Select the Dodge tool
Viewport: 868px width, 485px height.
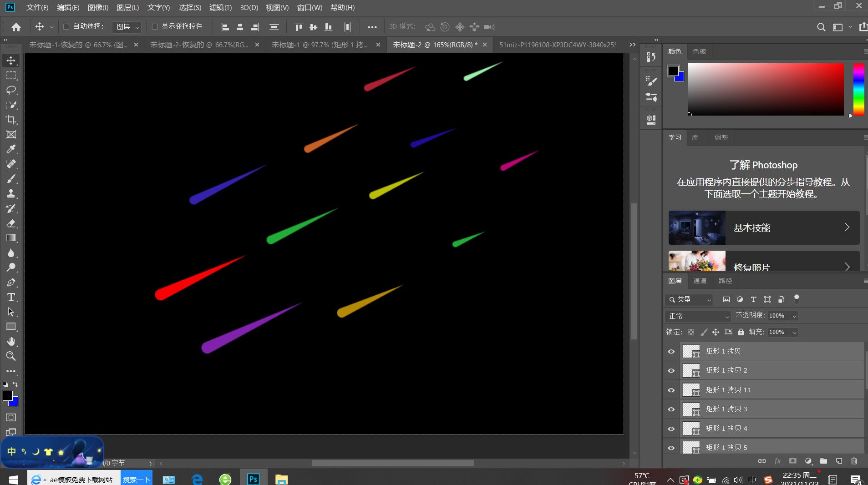click(x=11, y=268)
